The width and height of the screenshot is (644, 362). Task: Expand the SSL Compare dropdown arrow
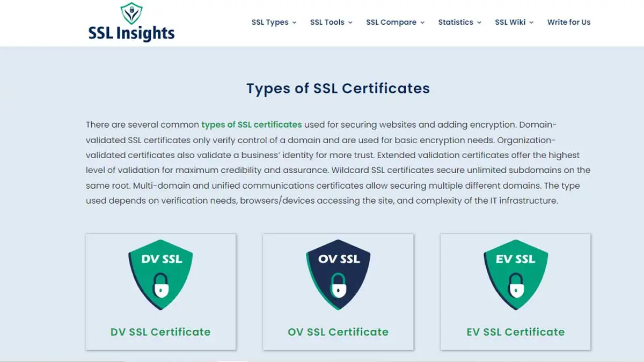point(422,23)
